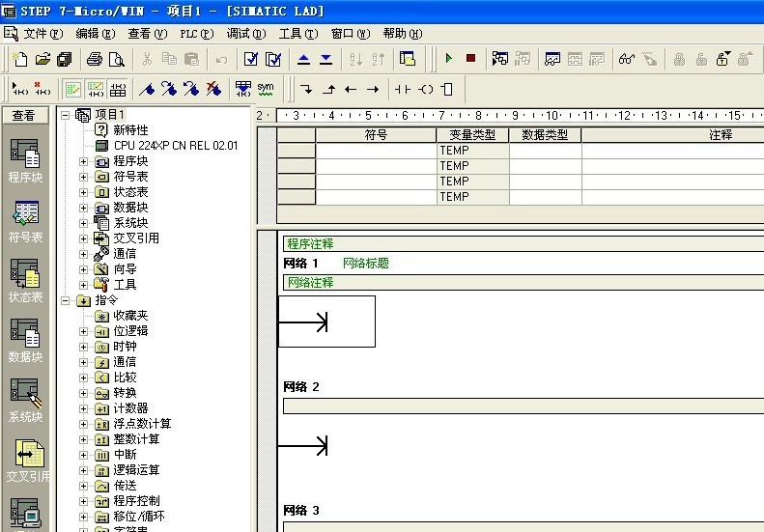This screenshot has height=532, width=764.
Task: Toggle the POU comments display icon
Action: tap(72, 89)
